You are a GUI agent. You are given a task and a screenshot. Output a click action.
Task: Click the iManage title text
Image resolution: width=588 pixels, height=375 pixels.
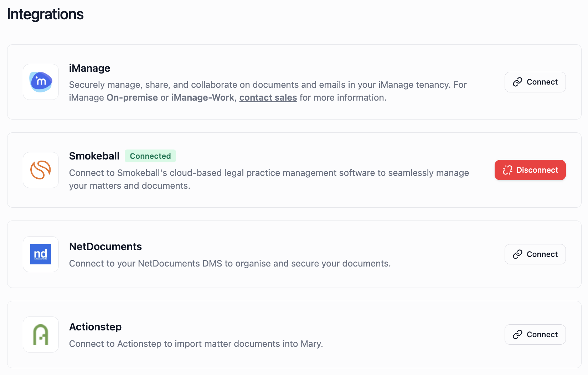89,68
